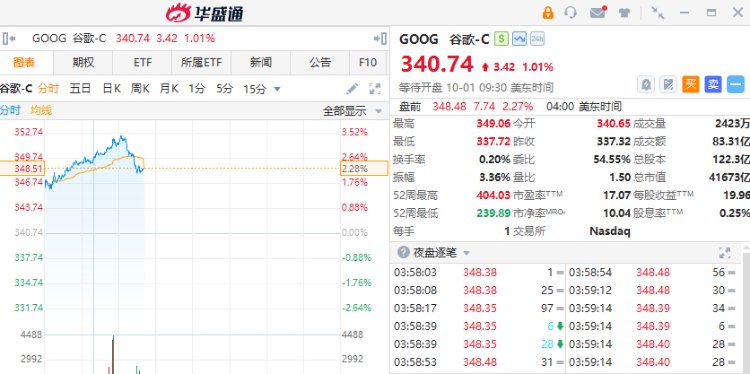
Task: Select the 日K chart period
Action: coord(111,88)
